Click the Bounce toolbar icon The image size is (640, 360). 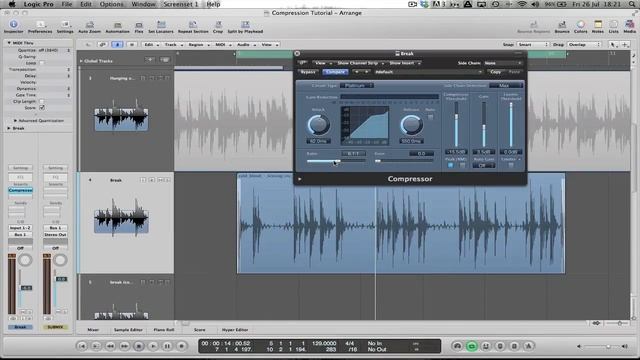[562, 27]
